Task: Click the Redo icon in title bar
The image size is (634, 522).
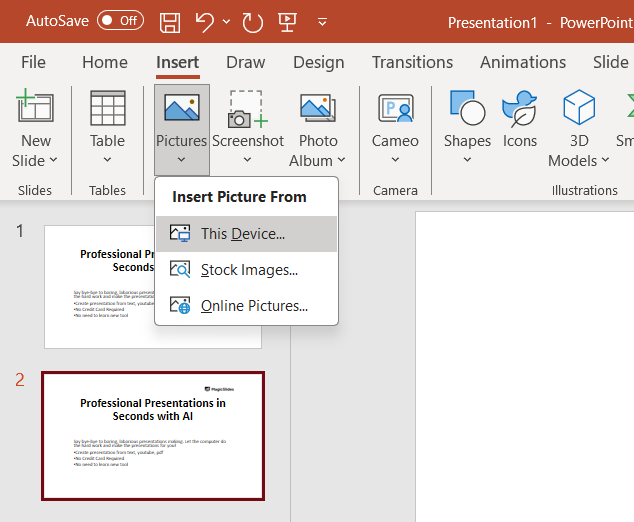Action: point(252,21)
